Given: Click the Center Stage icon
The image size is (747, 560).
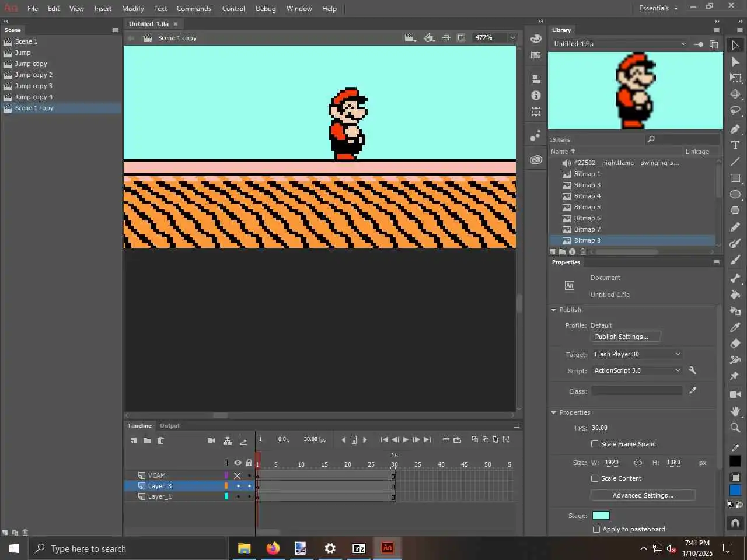Looking at the screenshot, I should (x=446, y=38).
